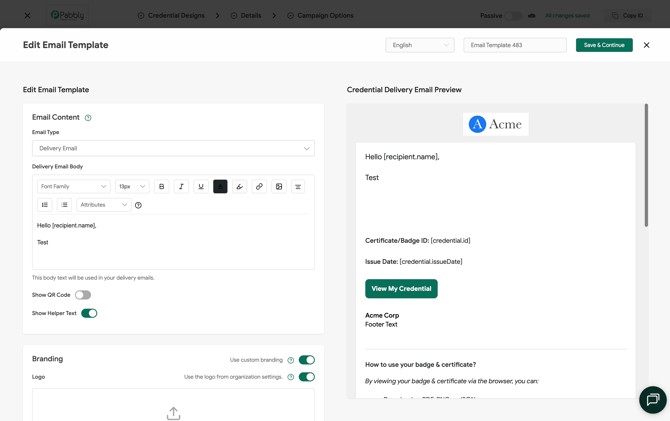Insert an image using the image icon
Screen dimensions: 670x421
tap(279, 186)
